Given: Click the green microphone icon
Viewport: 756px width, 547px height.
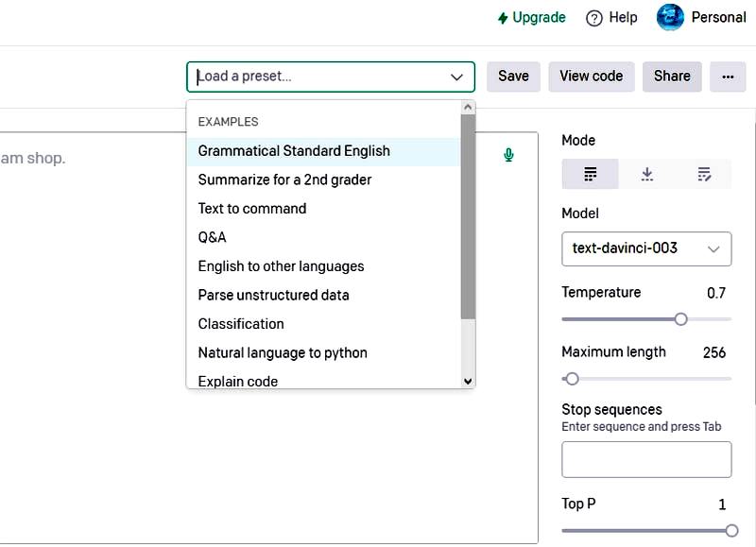Looking at the screenshot, I should point(508,155).
